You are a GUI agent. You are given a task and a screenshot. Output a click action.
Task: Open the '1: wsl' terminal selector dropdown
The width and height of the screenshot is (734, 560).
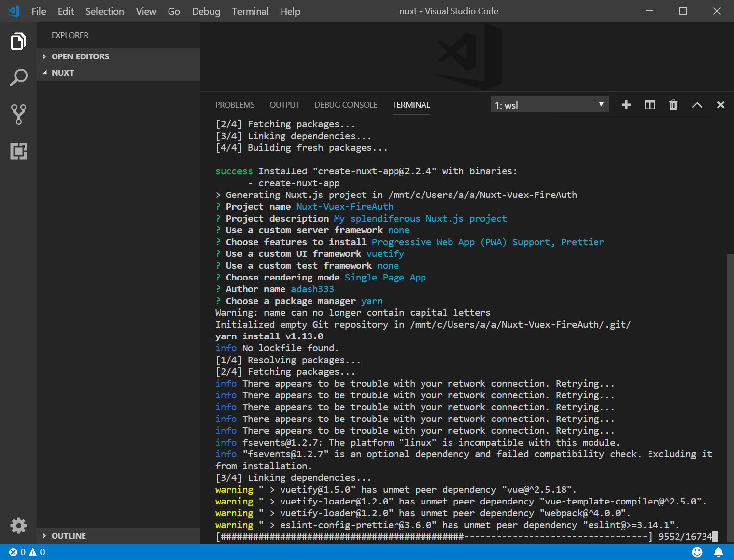[x=549, y=105]
